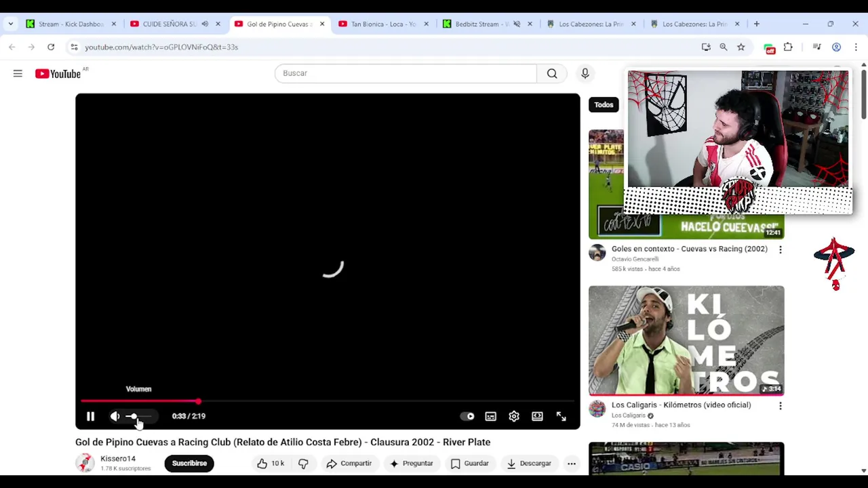Mute the video via the speaker icon
Screen dimensions: 868x488
click(x=115, y=416)
